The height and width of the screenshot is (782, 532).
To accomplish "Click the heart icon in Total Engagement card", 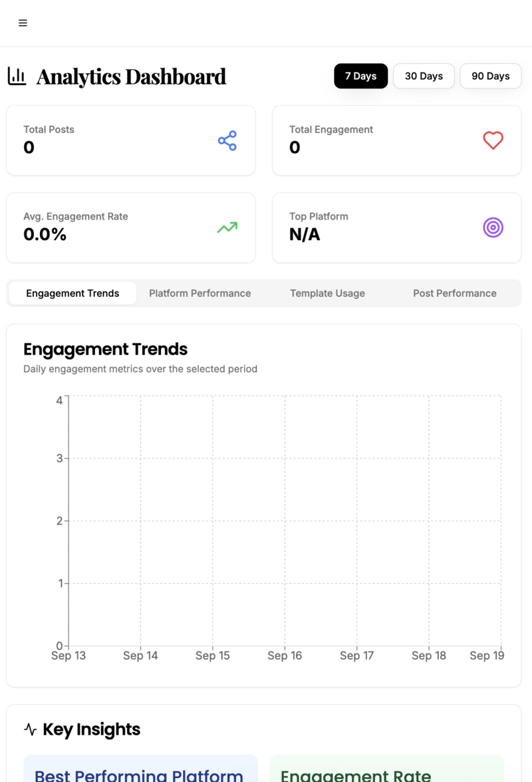I will [493, 140].
